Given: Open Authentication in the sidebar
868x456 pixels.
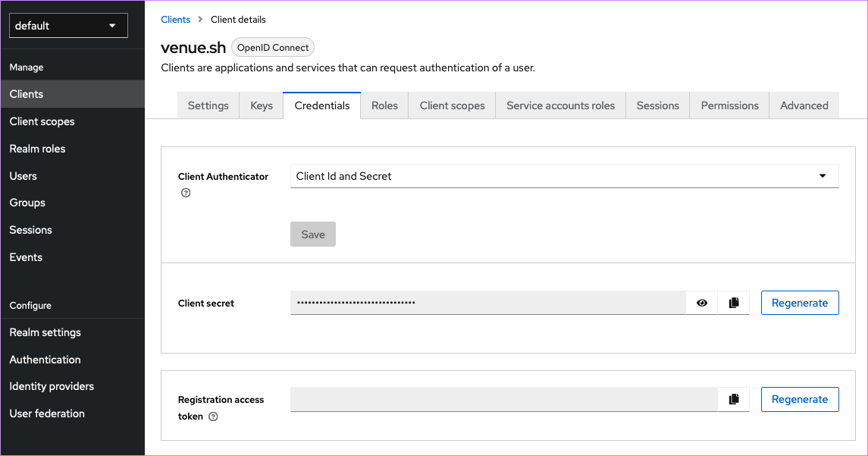Looking at the screenshot, I should coord(73,360).
